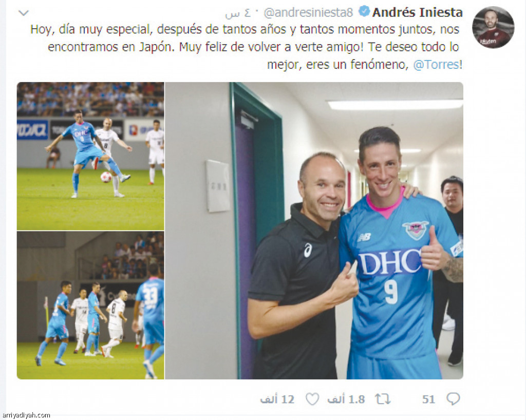Screen dimensions: 526x420
Task: Click the 1.8 ألف retweet count
Action: click(x=346, y=399)
